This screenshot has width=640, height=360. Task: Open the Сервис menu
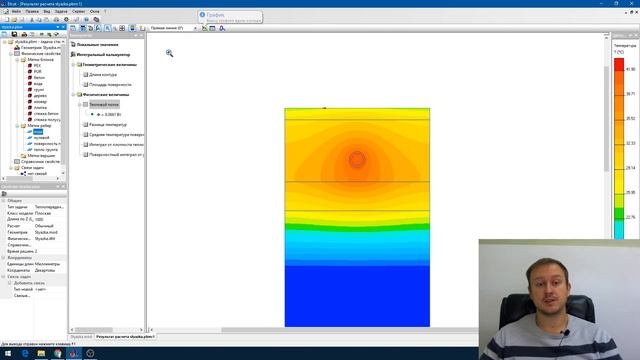click(x=78, y=11)
